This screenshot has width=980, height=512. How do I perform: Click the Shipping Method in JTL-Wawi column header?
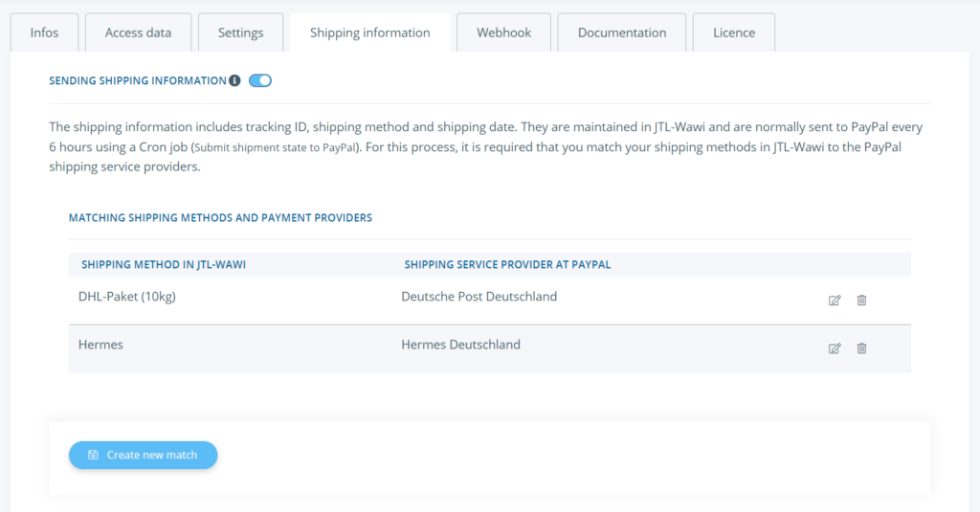[164, 264]
